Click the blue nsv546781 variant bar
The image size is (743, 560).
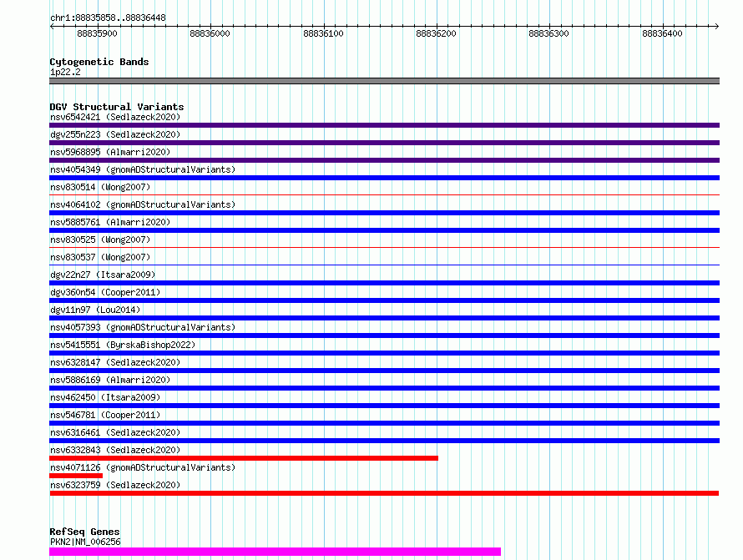384,423
